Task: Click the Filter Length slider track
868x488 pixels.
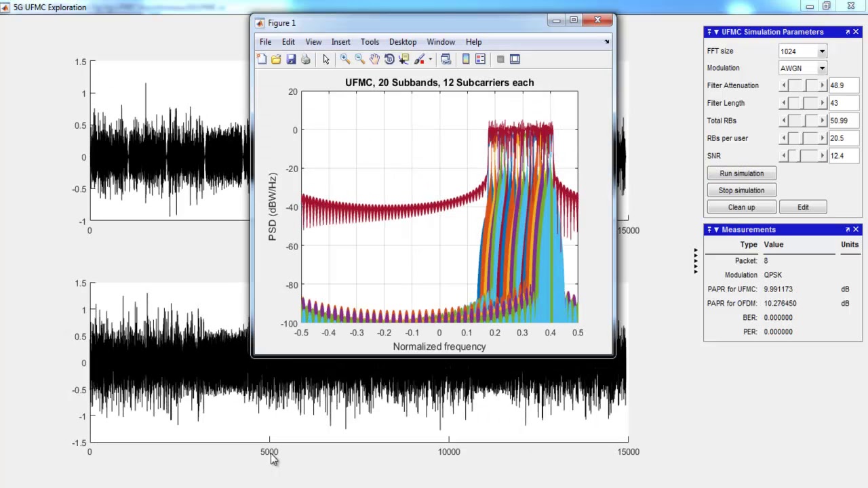Action: pos(803,103)
